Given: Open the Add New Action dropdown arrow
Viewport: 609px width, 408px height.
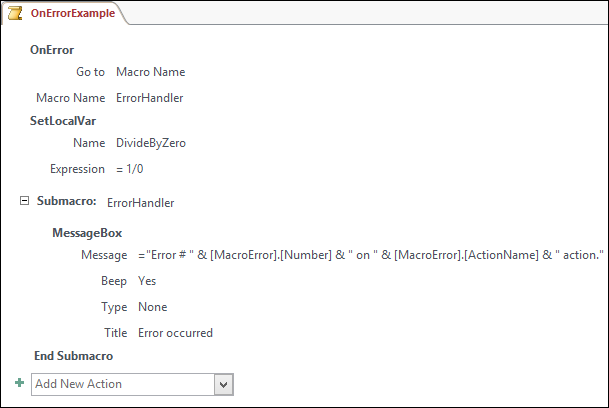Looking at the screenshot, I should (x=224, y=384).
